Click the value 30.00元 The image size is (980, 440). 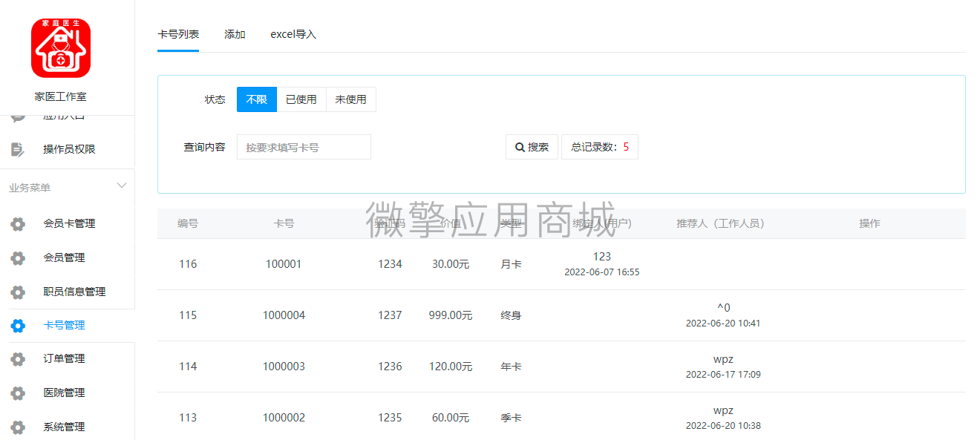451,264
